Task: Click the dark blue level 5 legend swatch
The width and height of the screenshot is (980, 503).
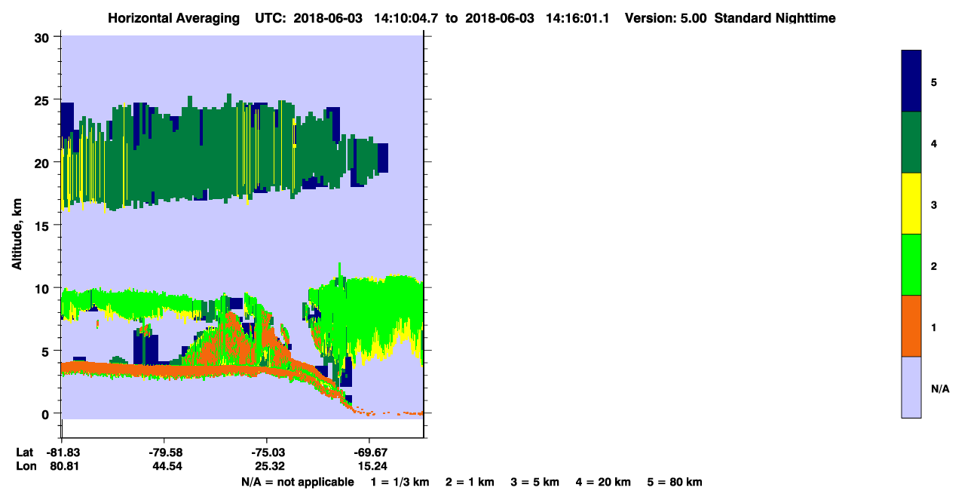Action: (911, 81)
